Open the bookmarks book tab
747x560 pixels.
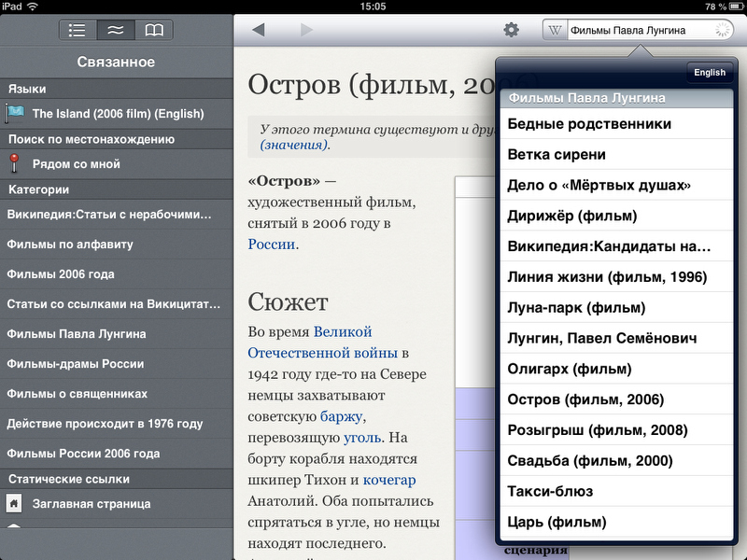pyautogui.click(x=153, y=30)
